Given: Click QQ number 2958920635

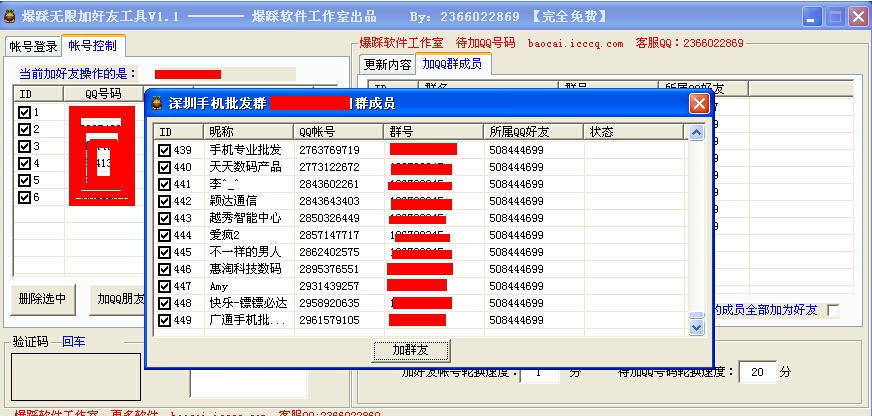Looking at the screenshot, I should pos(329,303).
